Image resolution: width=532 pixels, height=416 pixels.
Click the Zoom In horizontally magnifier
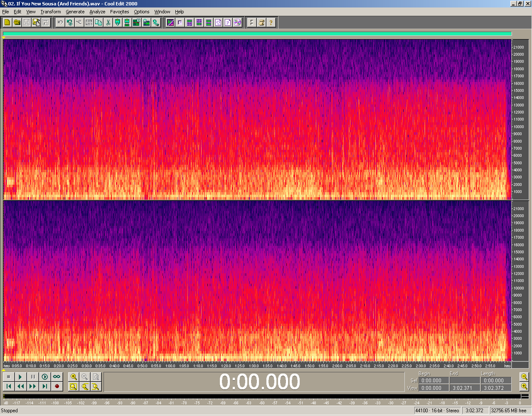tap(74, 377)
